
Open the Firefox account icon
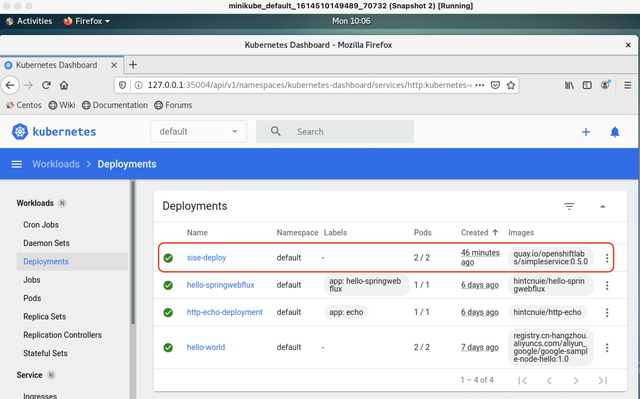pos(605,85)
